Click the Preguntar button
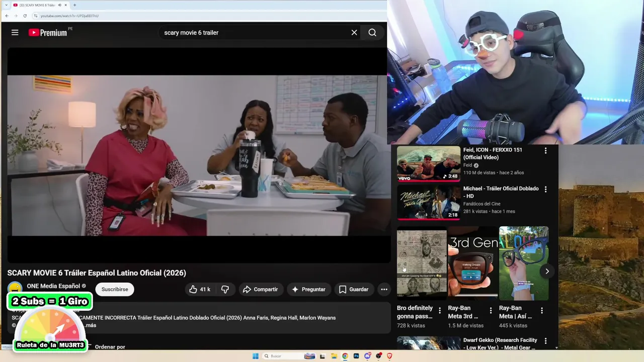Image resolution: width=644 pixels, height=362 pixels. click(309, 289)
